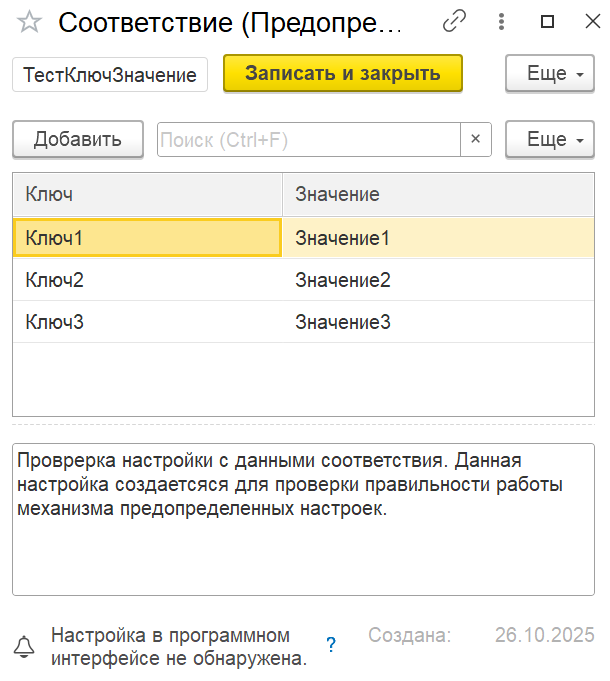Select the Значение1 cell
The image size is (610, 681).
click(438, 238)
